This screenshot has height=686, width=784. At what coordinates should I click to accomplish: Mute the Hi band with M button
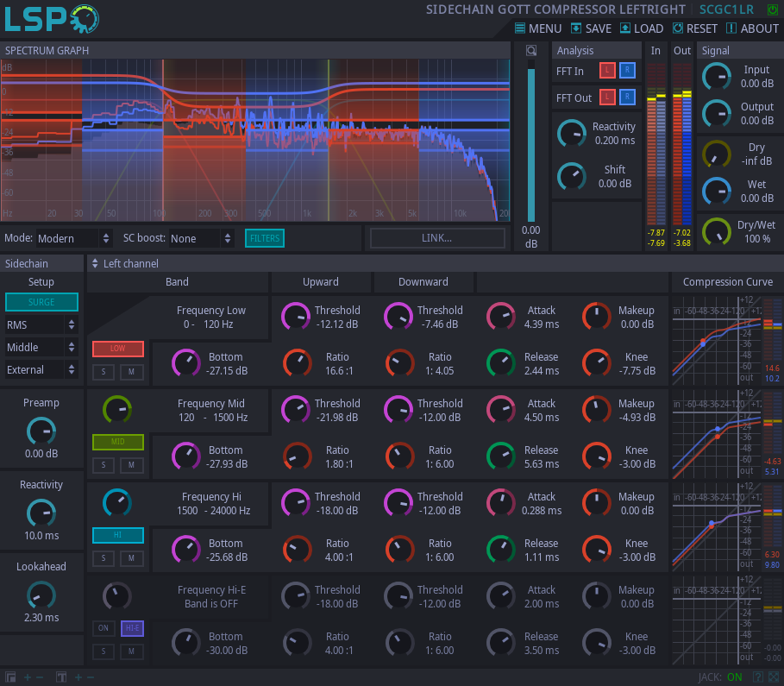point(131,558)
